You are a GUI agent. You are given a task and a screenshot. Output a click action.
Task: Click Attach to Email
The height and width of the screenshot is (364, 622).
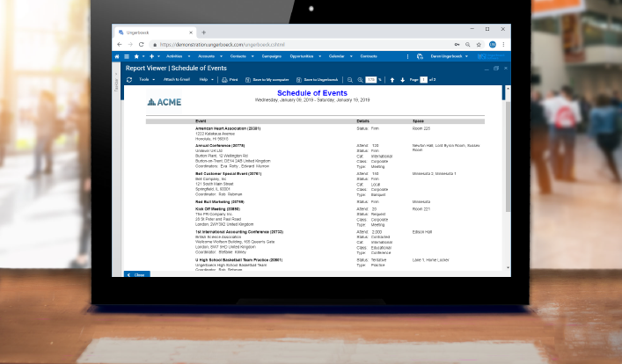[177, 79]
